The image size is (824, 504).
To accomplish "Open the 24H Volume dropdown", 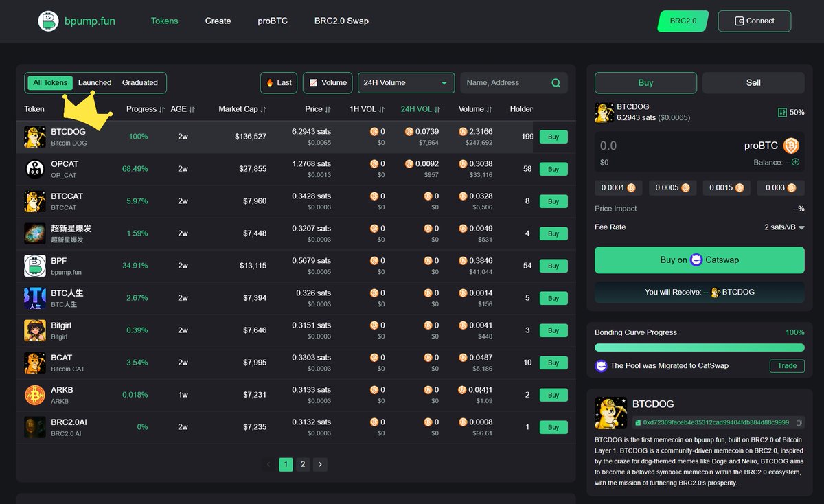I will pyautogui.click(x=406, y=82).
